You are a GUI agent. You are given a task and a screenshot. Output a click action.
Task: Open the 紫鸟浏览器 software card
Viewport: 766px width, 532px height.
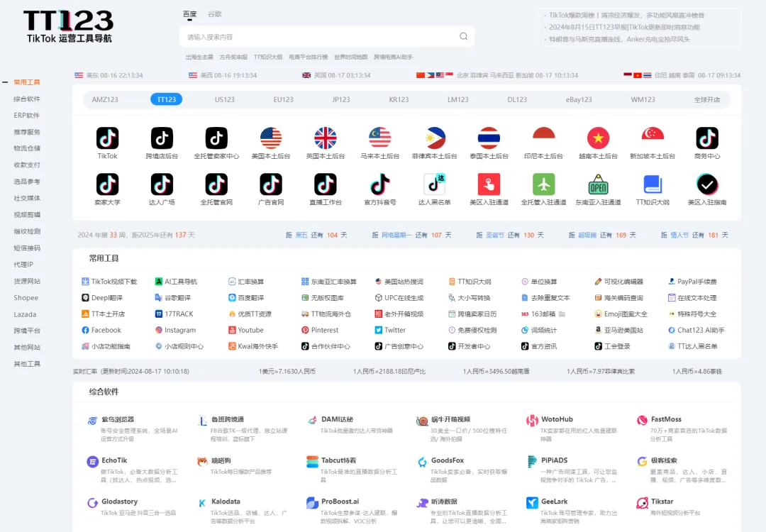click(x=134, y=428)
